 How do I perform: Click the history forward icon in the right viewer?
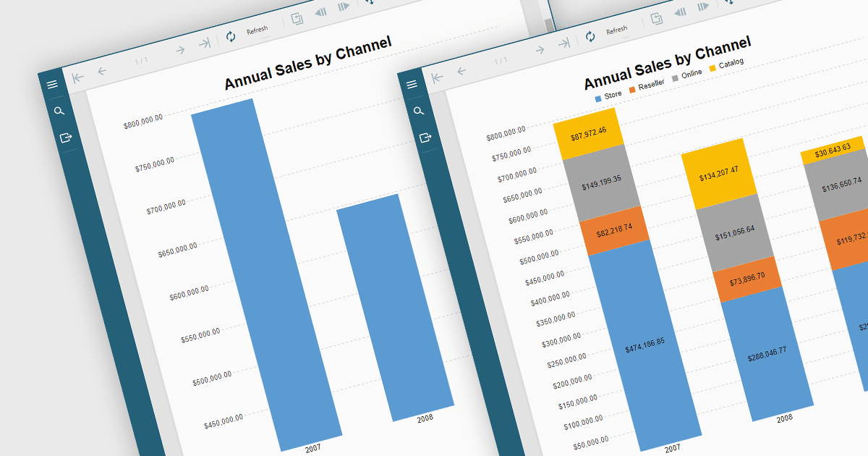click(x=703, y=7)
